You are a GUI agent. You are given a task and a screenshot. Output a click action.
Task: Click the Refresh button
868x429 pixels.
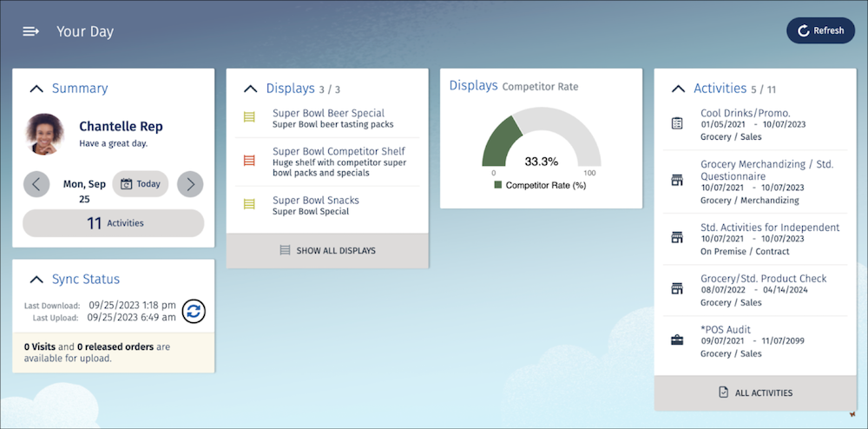(820, 31)
